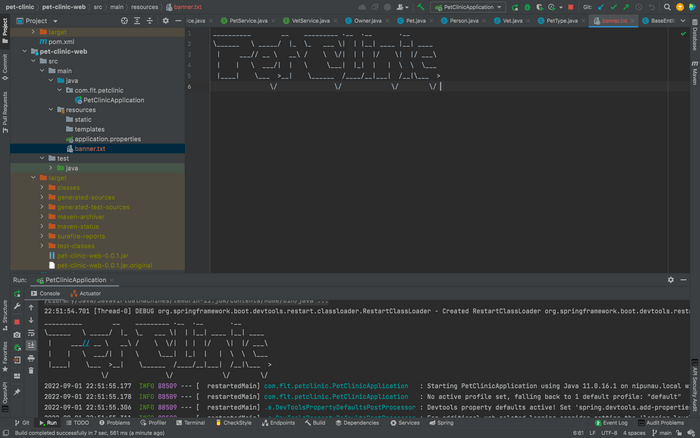Open Search Everywhere magnifier
The width and height of the screenshot is (700, 438).
[x=667, y=7]
